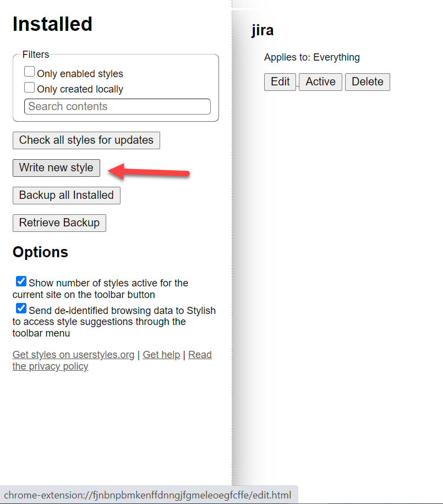Tick the Only created locally checkbox
Image resolution: width=443 pixels, height=504 pixels.
tap(30, 88)
